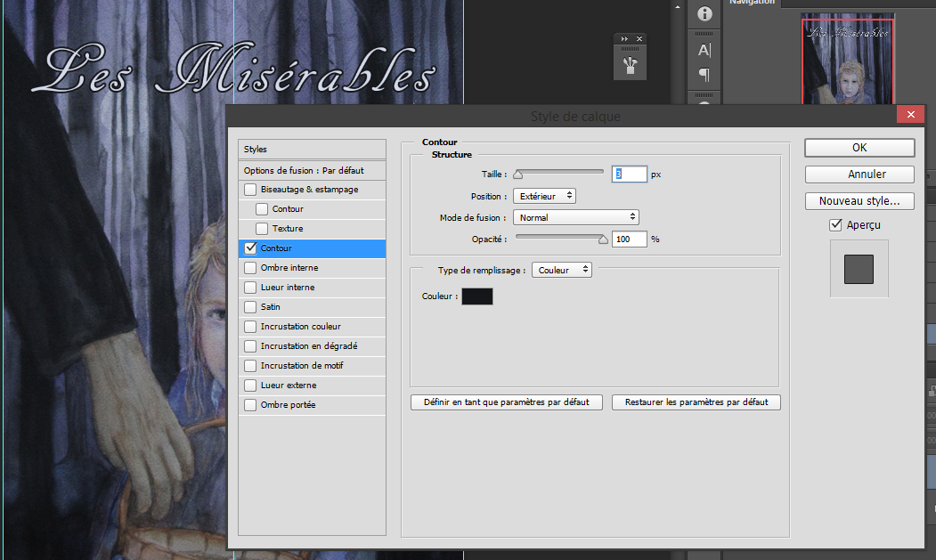Viewport: 936px width, 560px height.
Task: Open the Mode de fusion dropdown
Action: point(576,217)
